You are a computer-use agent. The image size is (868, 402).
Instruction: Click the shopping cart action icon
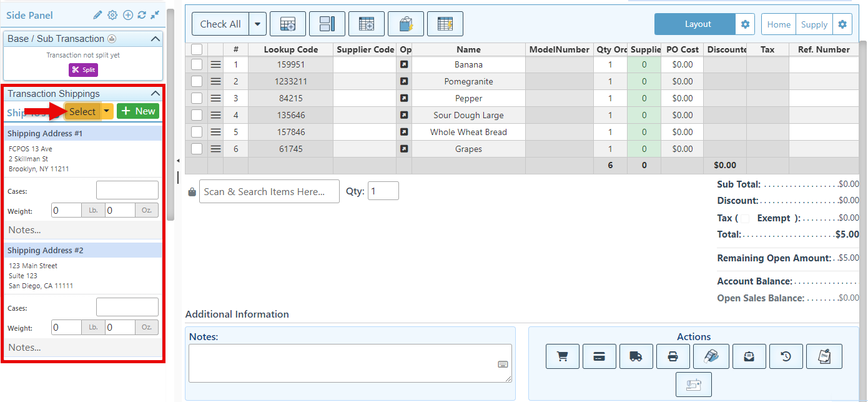pyautogui.click(x=562, y=356)
